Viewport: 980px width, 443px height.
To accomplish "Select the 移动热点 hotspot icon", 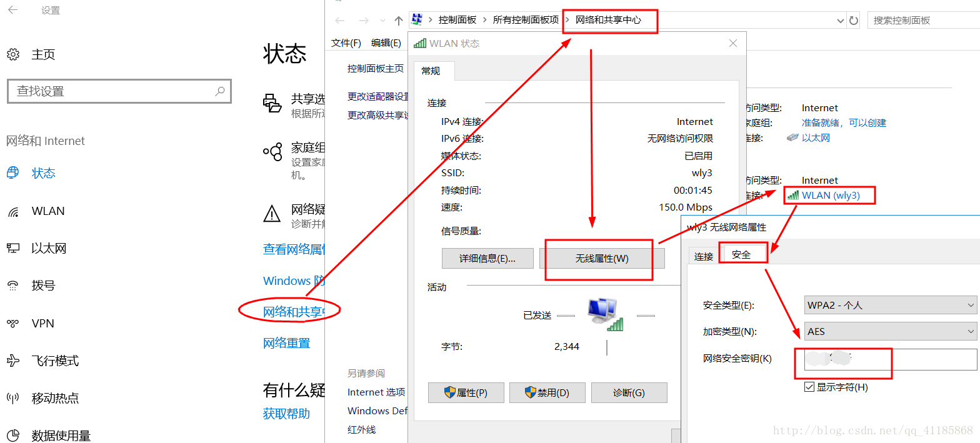I will pyautogui.click(x=13, y=398).
